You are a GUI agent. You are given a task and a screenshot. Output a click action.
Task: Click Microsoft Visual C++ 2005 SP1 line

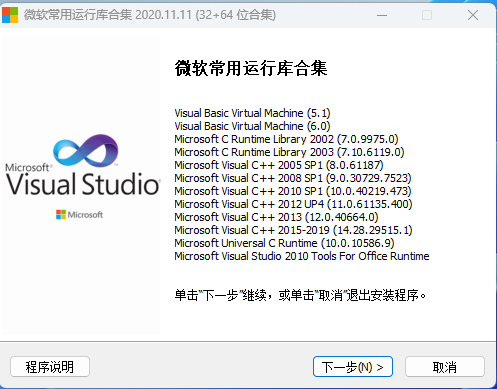279,165
